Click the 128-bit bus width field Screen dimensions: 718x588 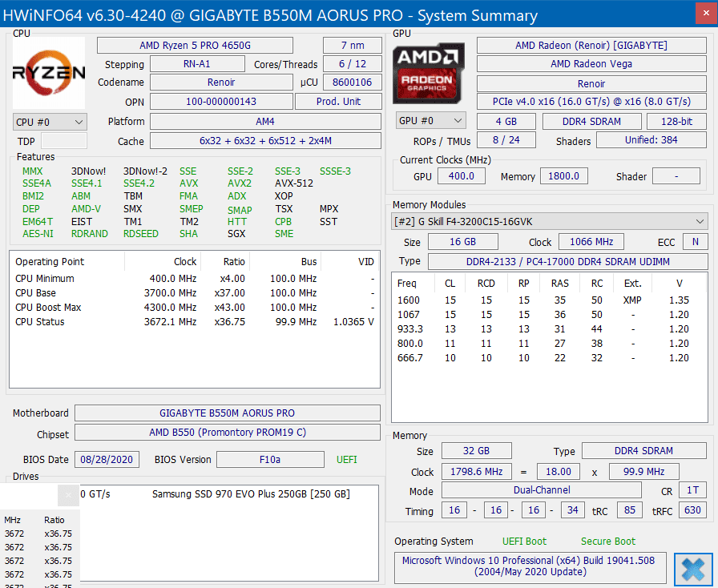coord(676,121)
